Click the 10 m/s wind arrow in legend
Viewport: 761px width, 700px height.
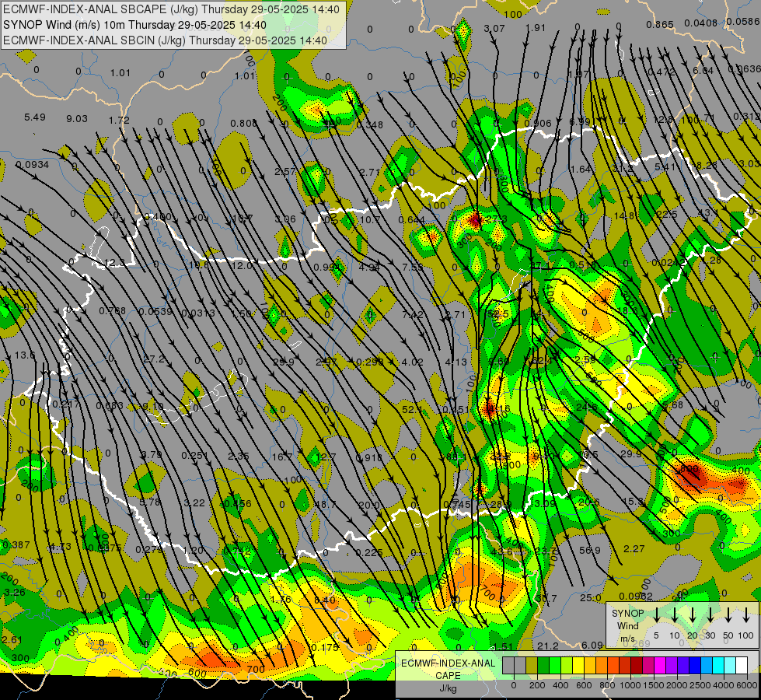[674, 615]
